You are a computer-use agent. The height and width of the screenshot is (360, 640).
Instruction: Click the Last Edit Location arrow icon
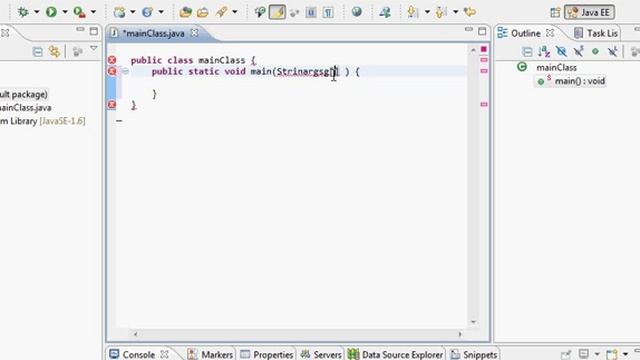pos(470,12)
